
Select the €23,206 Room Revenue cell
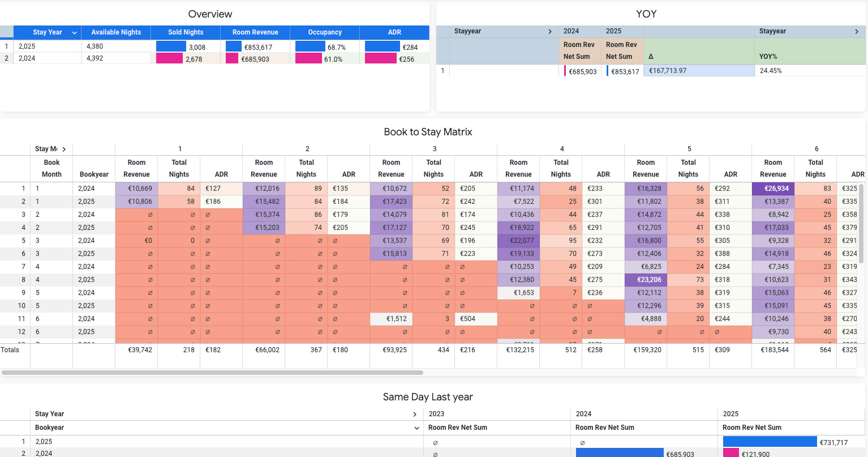tap(646, 280)
